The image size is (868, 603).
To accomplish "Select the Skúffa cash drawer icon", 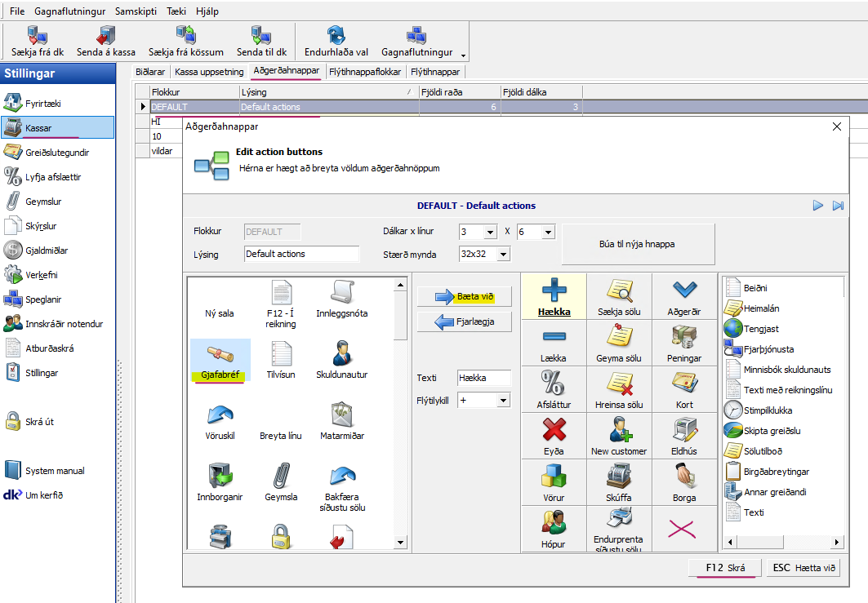I will pyautogui.click(x=618, y=476).
